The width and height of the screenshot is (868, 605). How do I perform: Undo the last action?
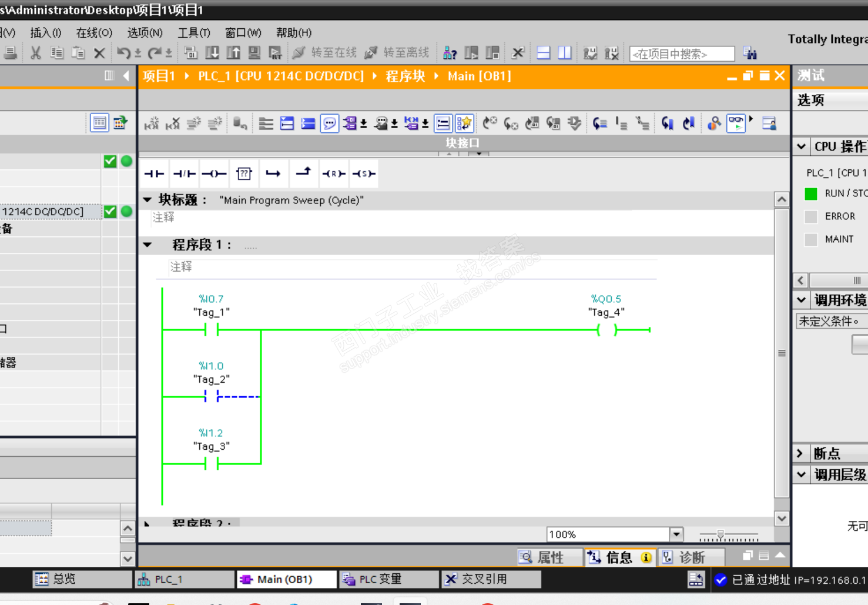pos(123,53)
